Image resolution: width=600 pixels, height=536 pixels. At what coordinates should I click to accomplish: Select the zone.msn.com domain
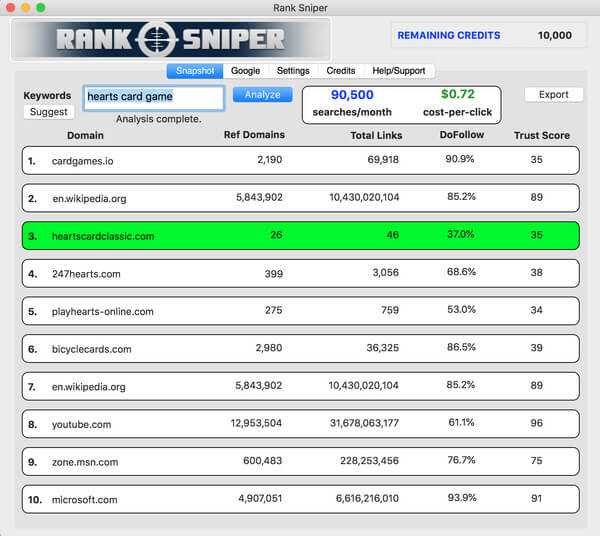click(85, 462)
